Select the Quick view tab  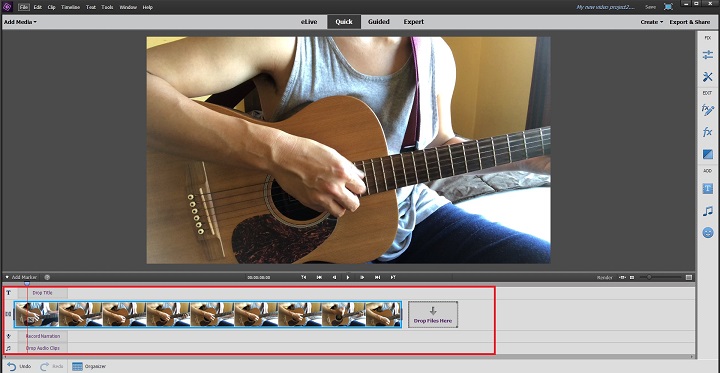click(344, 22)
